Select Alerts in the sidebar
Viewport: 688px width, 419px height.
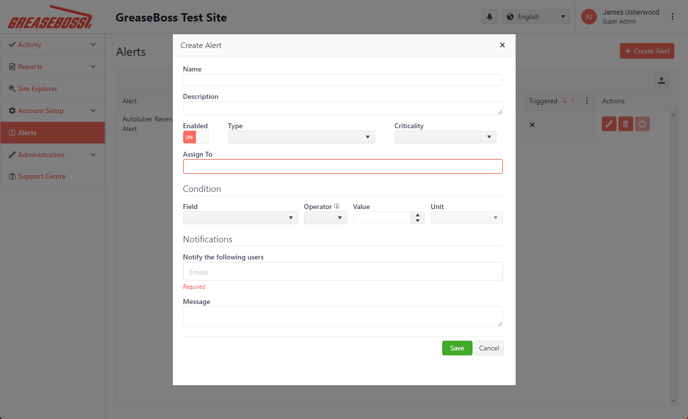pos(53,133)
